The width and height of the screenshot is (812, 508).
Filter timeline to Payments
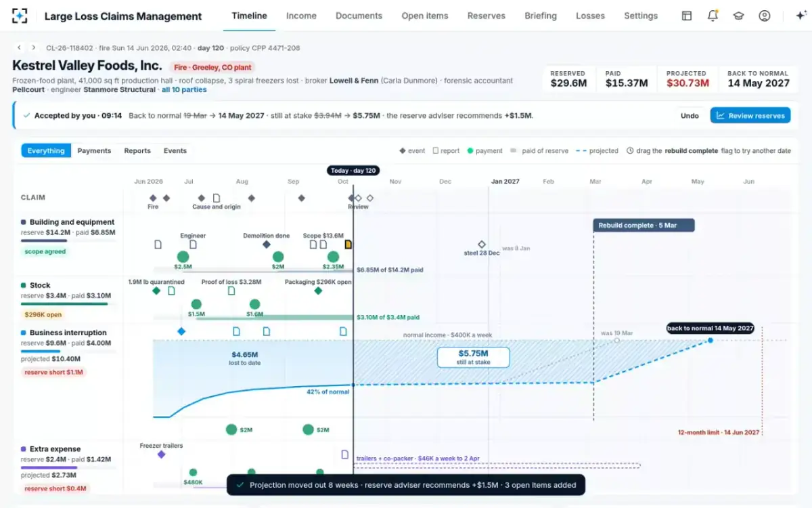[94, 150]
